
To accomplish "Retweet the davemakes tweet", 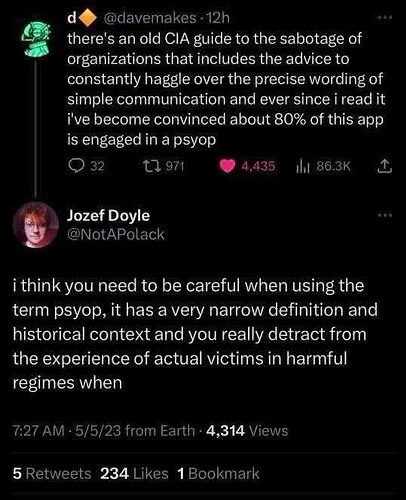I will (149, 166).
